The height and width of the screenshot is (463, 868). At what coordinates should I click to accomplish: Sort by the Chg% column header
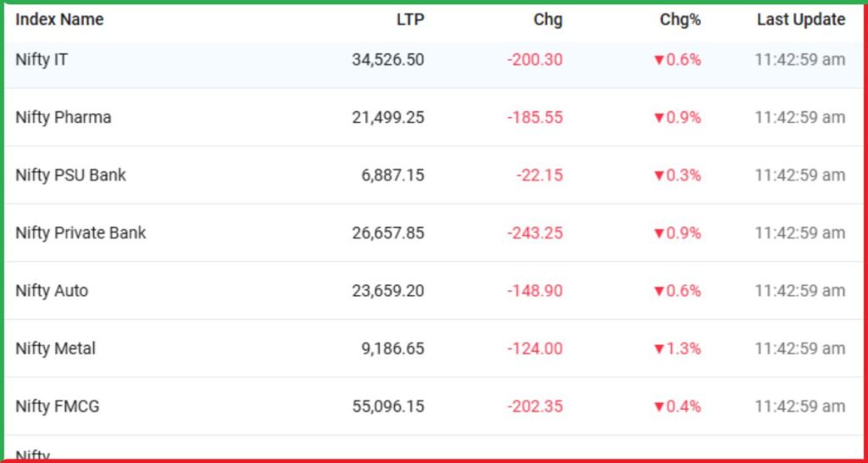[681, 20]
